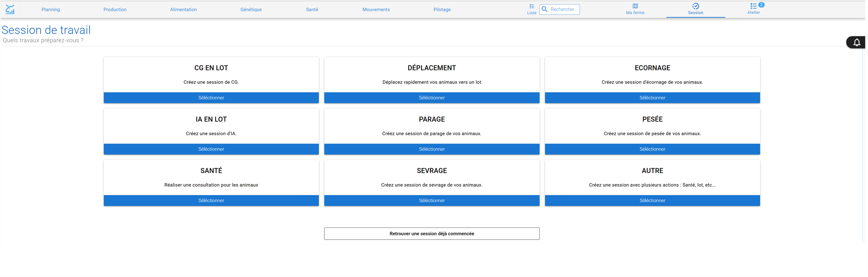Click the app logo icon

coord(10,9)
